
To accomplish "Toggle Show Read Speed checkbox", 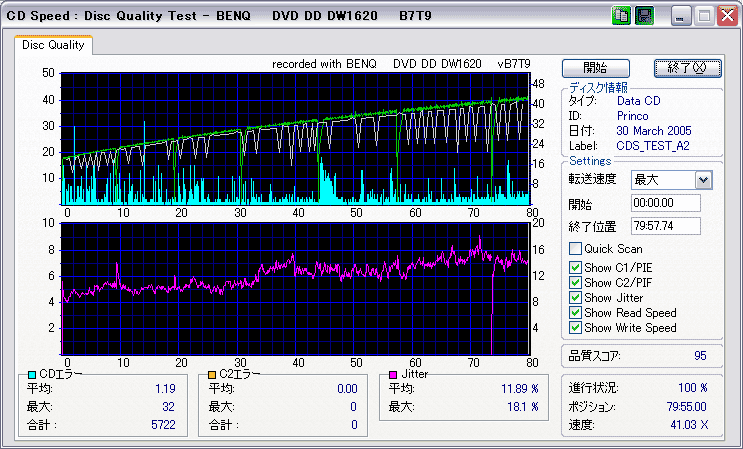I will pos(575,312).
